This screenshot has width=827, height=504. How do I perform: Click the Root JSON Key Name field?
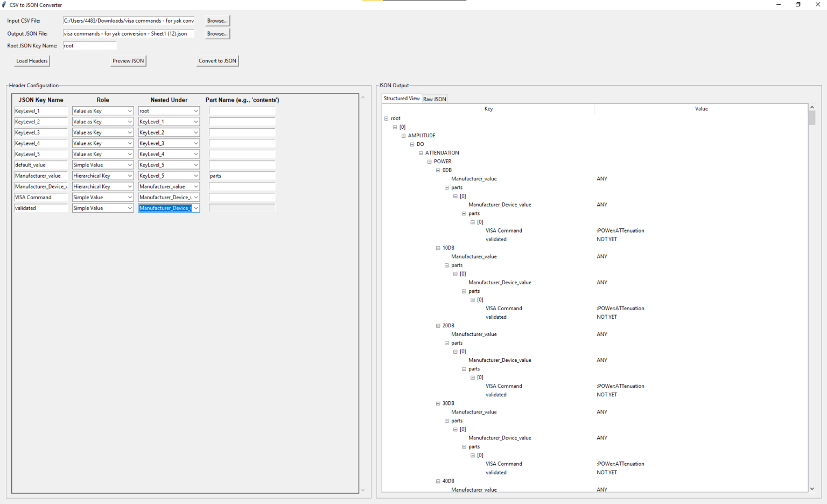coord(89,45)
